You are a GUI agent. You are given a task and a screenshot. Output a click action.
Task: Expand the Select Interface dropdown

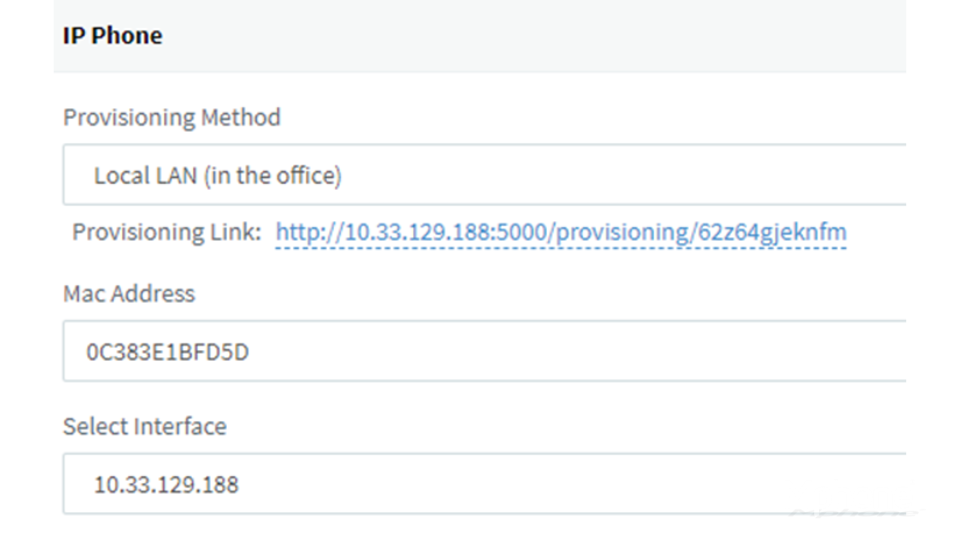[484, 484]
